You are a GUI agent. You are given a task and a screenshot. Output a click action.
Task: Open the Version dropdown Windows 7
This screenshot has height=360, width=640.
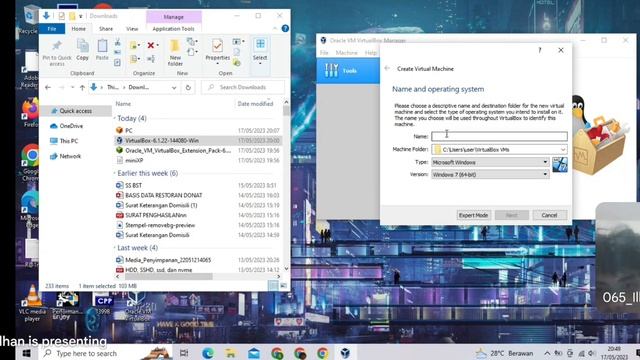pos(490,175)
